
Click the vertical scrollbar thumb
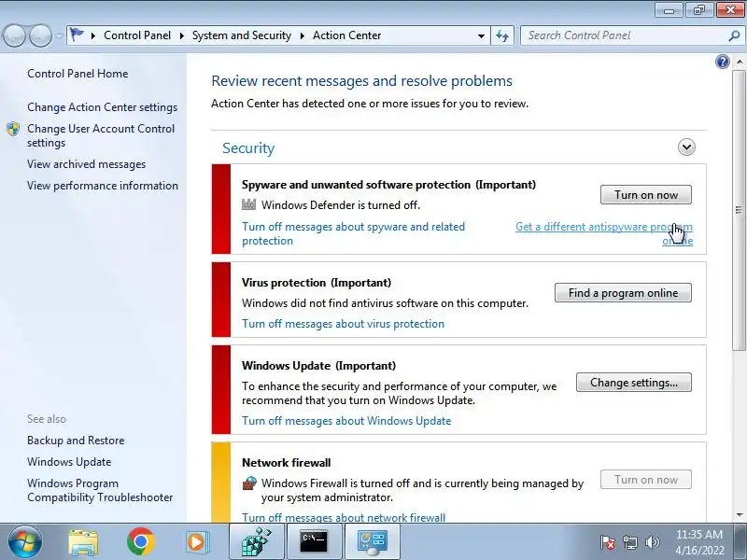pos(739,209)
